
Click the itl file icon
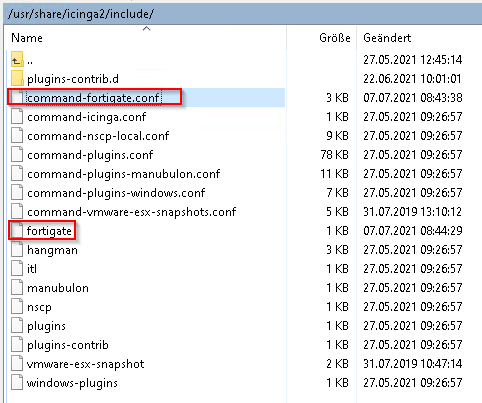(x=17, y=269)
